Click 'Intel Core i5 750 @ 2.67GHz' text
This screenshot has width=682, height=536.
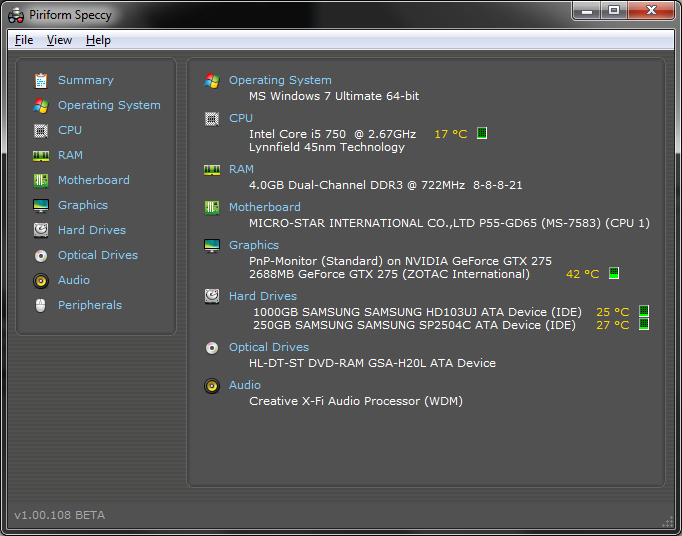[332, 134]
